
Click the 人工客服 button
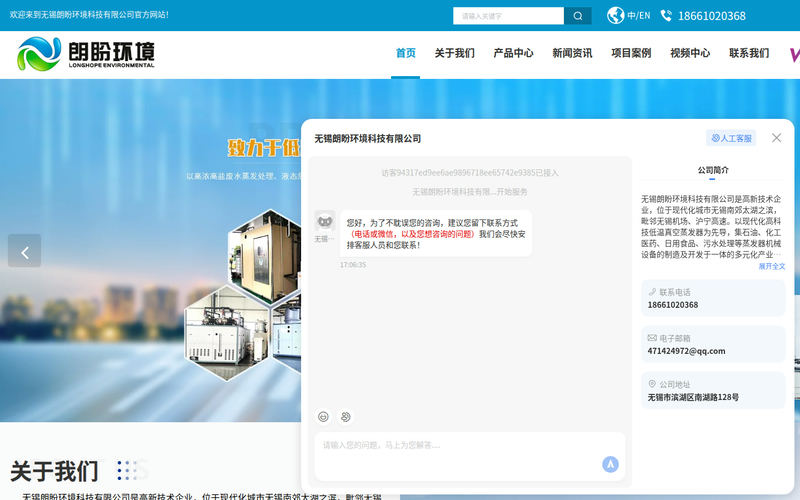[x=731, y=138]
